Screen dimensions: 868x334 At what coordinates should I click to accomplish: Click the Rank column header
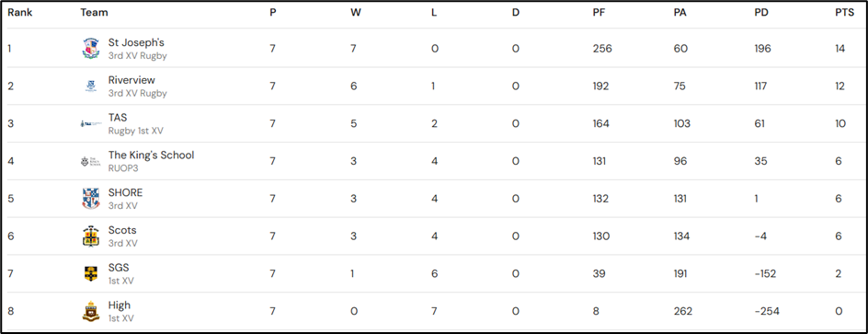20,12
